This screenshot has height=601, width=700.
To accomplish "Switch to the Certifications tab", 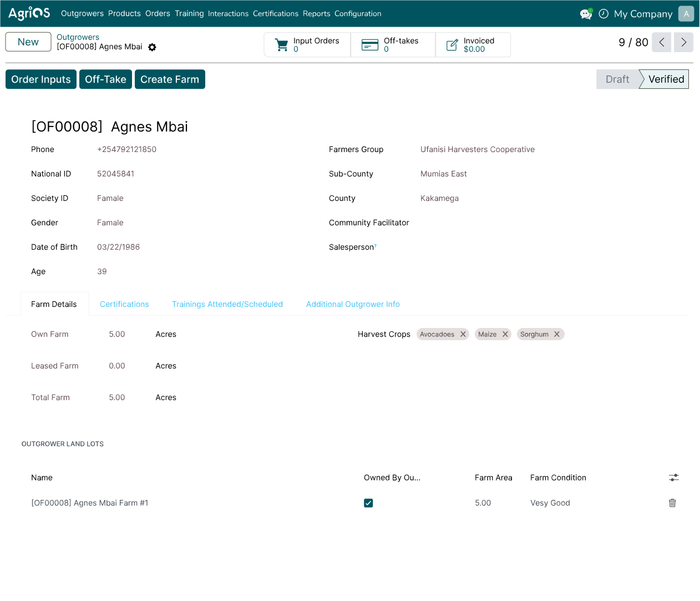I will (x=124, y=304).
